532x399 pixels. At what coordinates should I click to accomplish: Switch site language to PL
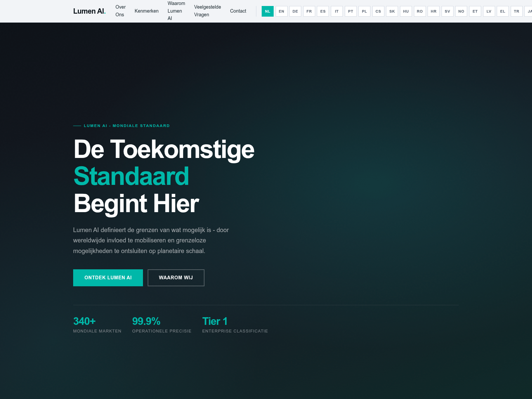tap(364, 11)
